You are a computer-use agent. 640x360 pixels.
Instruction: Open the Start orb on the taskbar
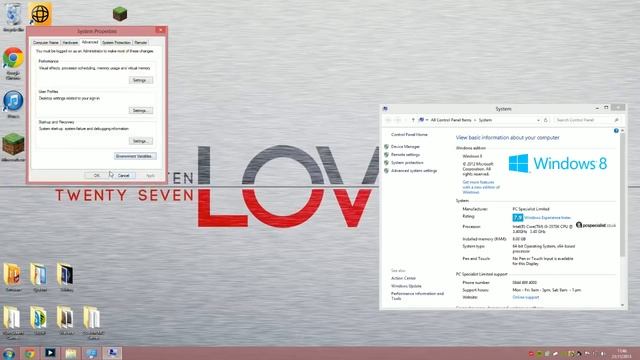(9, 353)
